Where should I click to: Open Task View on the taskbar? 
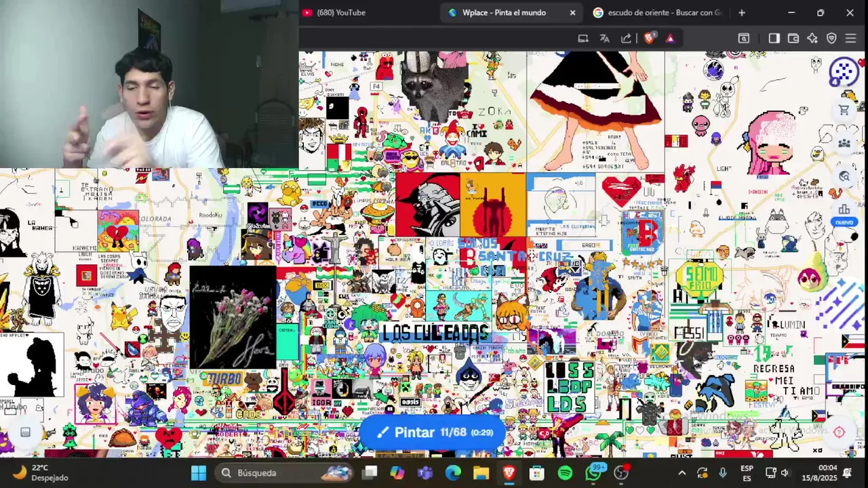coord(370,472)
